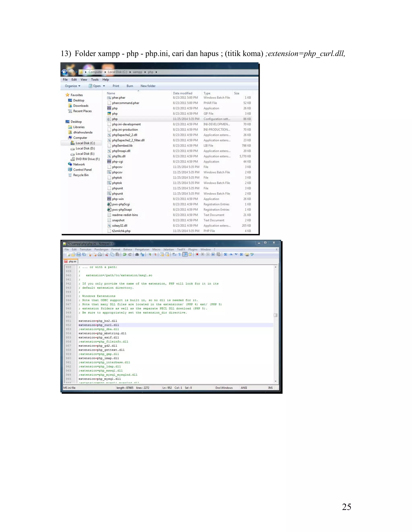
Task: Click the blue up triangle toolbar icon
Action: coord(231,255)
